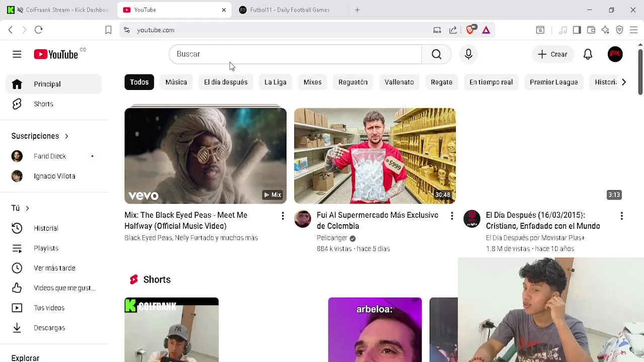The height and width of the screenshot is (362, 644).
Task: Open Principal home in sidebar
Action: (54, 84)
